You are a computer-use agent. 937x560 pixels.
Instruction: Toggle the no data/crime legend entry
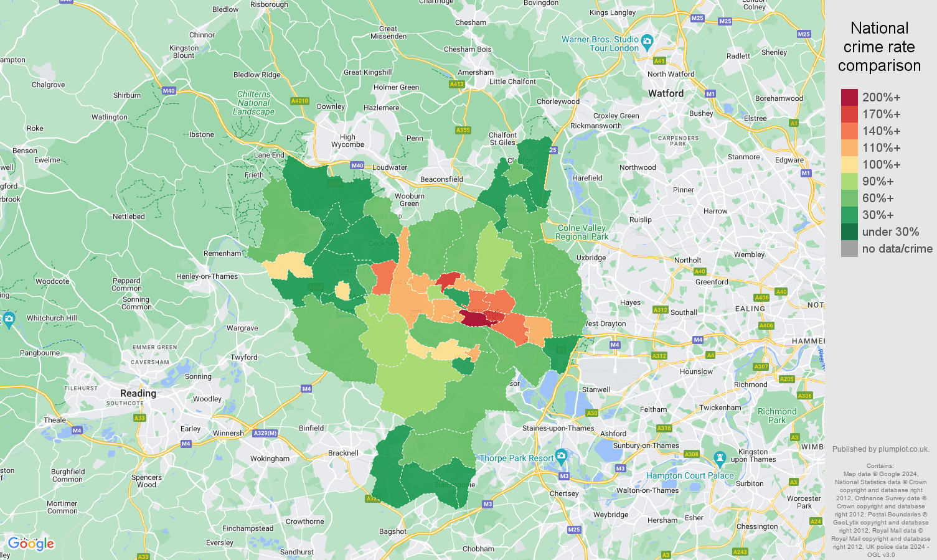(x=897, y=248)
